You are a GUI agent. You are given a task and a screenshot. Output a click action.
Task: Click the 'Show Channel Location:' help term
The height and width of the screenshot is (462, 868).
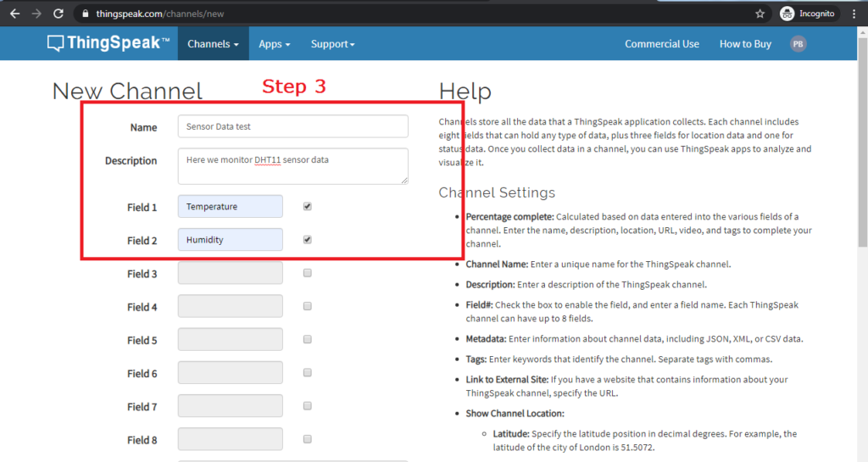(515, 414)
